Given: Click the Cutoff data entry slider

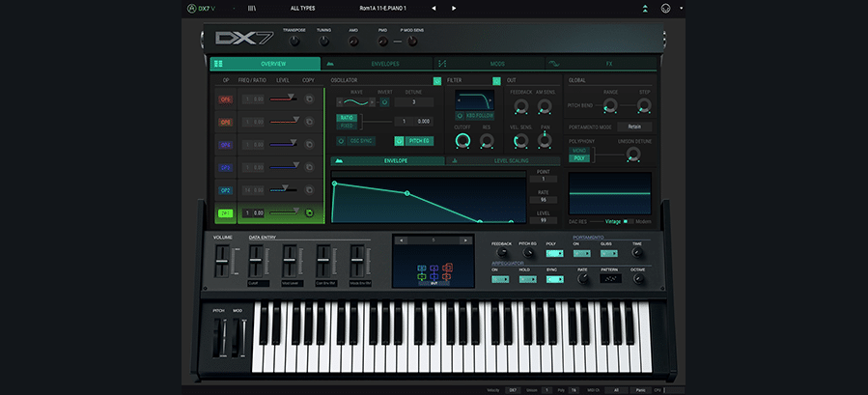Looking at the screenshot, I should (x=255, y=261).
